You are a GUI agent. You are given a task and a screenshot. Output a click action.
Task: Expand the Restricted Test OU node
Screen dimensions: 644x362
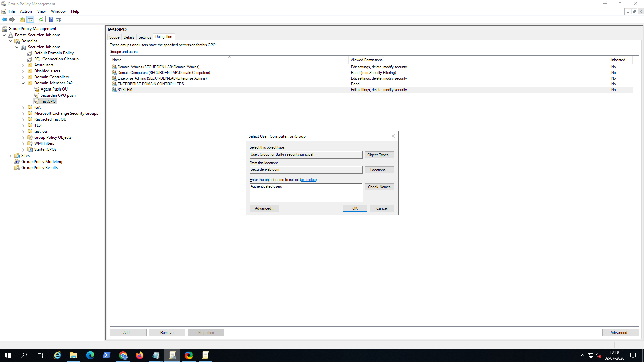[23, 120]
